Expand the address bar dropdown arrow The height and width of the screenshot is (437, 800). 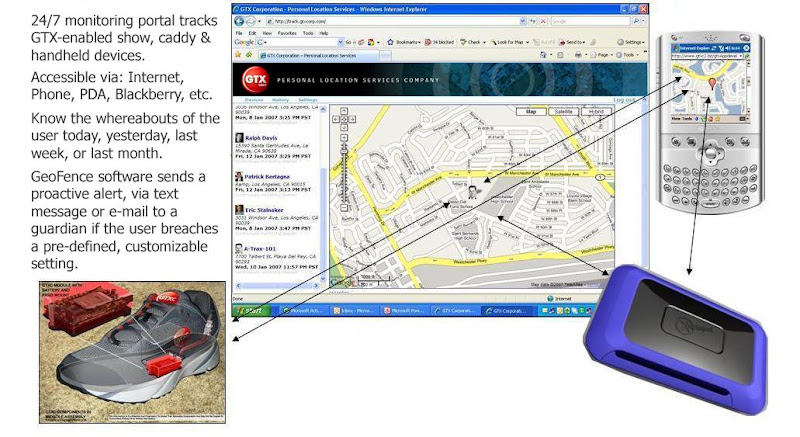523,21
